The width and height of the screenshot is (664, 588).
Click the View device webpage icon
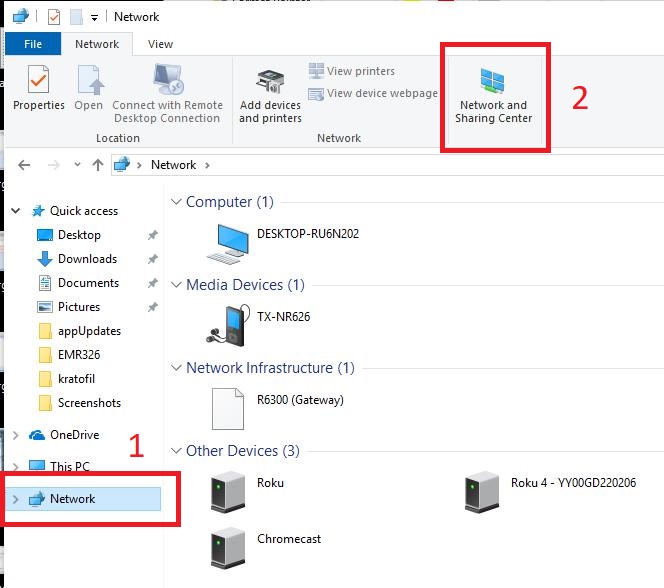pyautogui.click(x=316, y=94)
